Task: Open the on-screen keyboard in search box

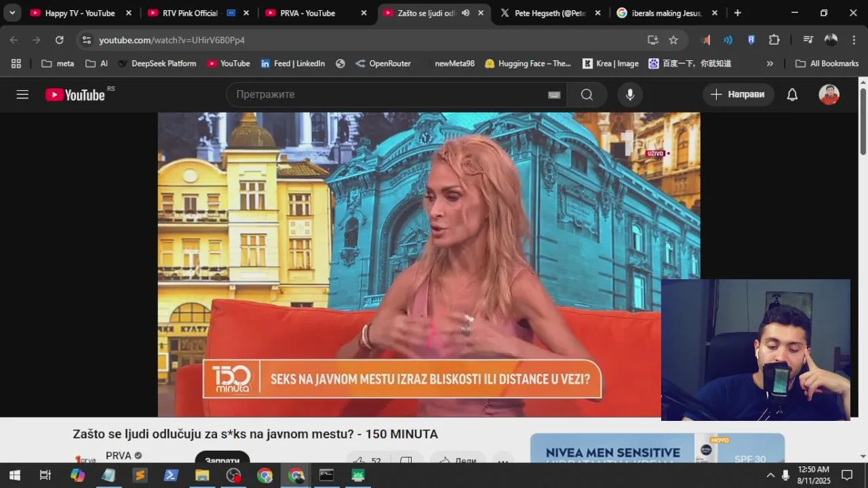Action: tap(554, 95)
